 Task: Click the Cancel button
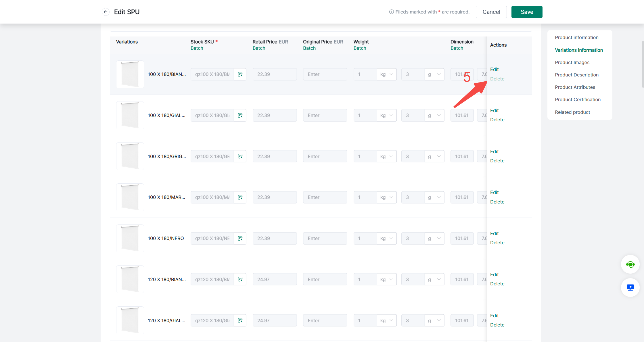tap(491, 12)
